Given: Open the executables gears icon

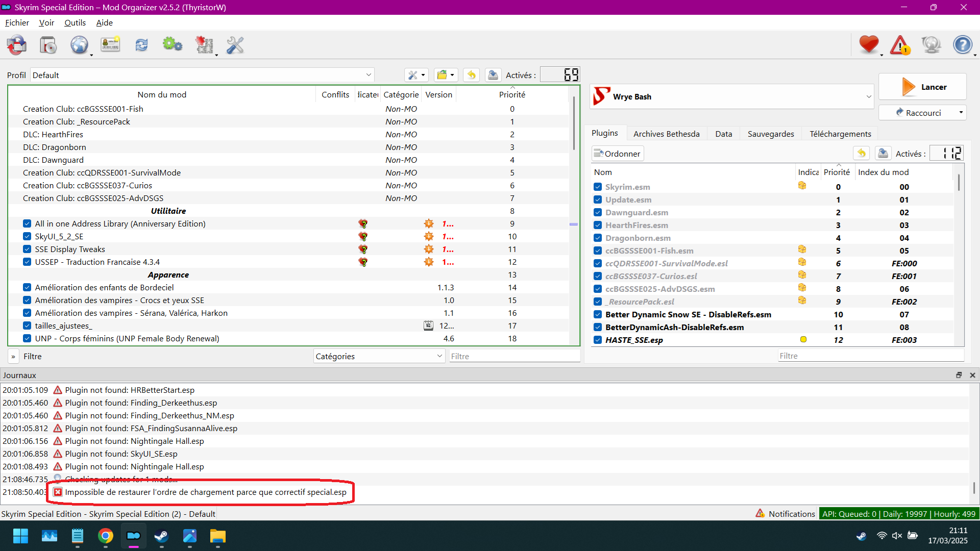Looking at the screenshot, I should pos(173,45).
